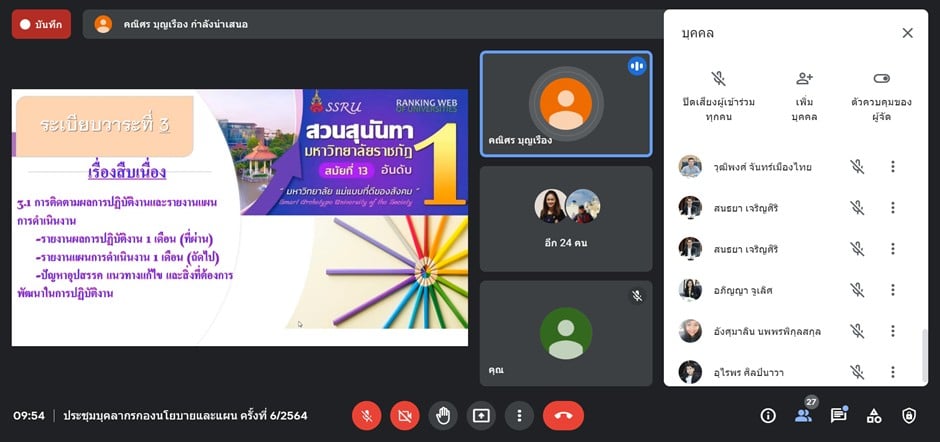Open the activities shapes icon

[873, 416]
